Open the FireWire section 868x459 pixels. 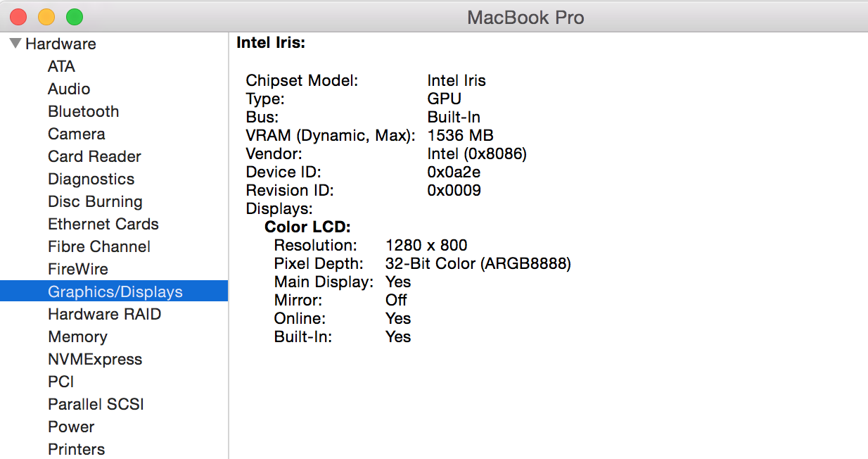click(77, 269)
